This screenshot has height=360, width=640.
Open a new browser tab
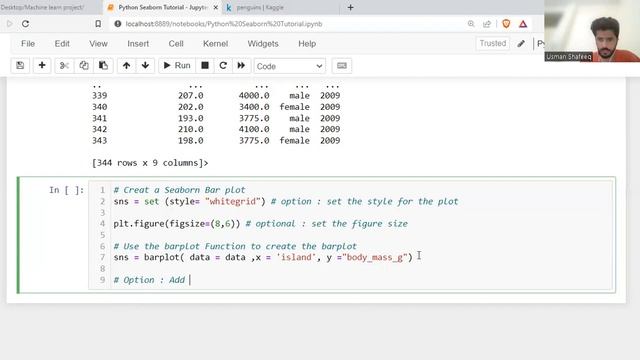pyautogui.click(x=350, y=7)
